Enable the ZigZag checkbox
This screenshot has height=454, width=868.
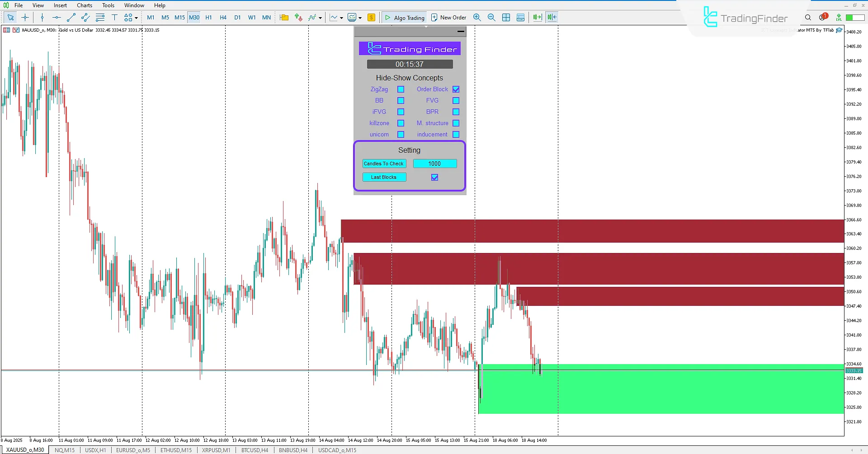tap(401, 89)
